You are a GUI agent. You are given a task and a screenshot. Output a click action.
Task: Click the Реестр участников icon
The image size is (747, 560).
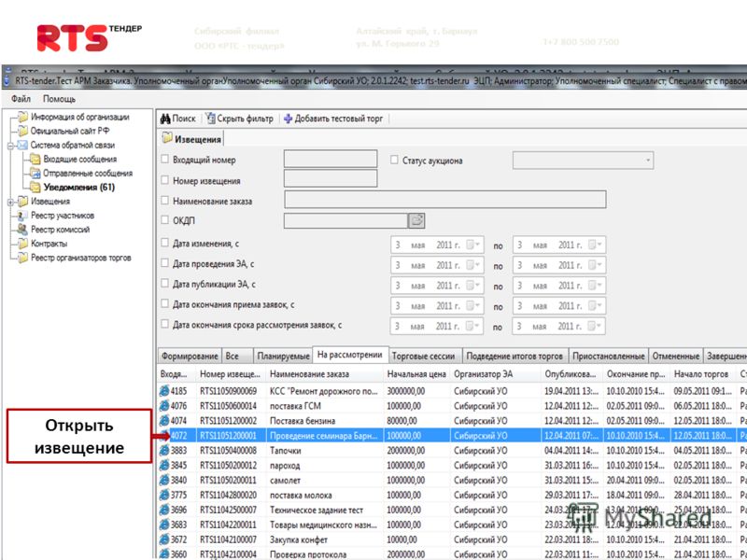(x=22, y=216)
